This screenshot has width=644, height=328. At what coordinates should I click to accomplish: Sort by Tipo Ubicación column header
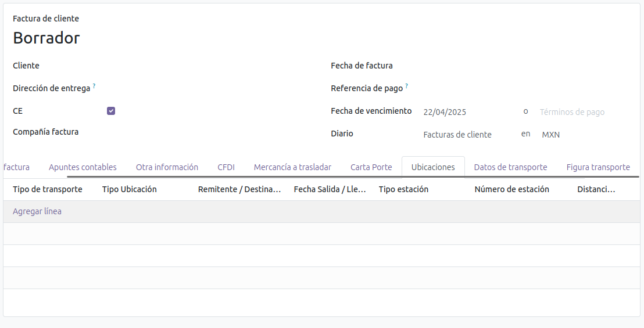coord(129,189)
